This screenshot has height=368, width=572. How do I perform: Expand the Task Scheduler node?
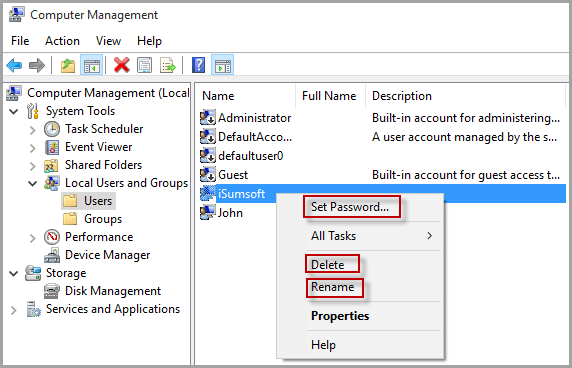(33, 129)
